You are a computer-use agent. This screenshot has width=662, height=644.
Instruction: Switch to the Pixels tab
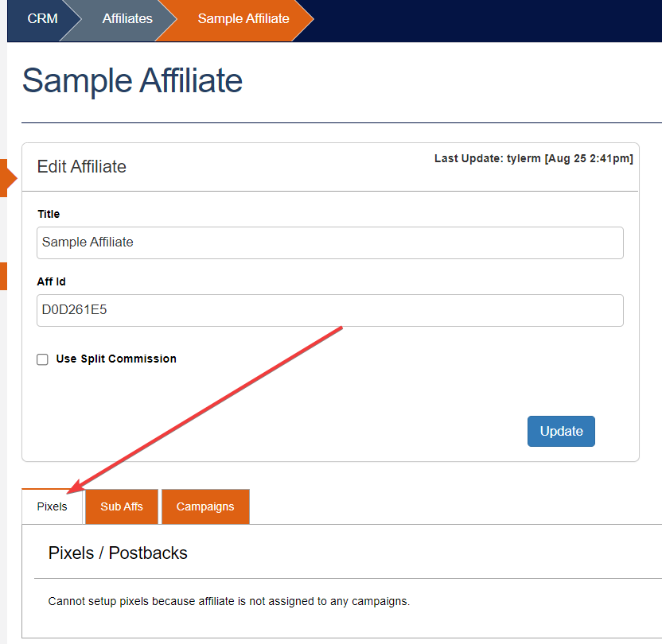pos(53,506)
